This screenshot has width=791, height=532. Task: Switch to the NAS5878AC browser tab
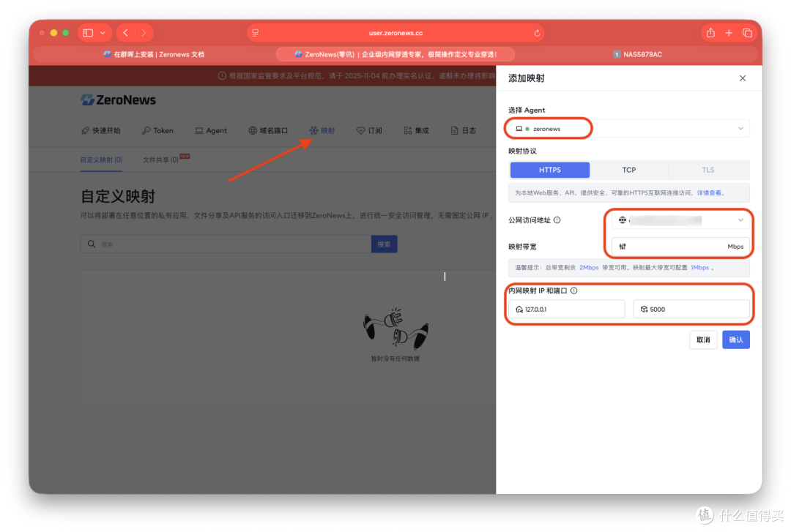click(638, 54)
